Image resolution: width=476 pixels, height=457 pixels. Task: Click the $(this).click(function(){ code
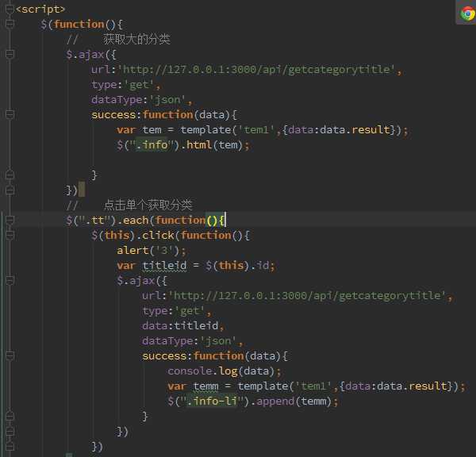coord(171,236)
